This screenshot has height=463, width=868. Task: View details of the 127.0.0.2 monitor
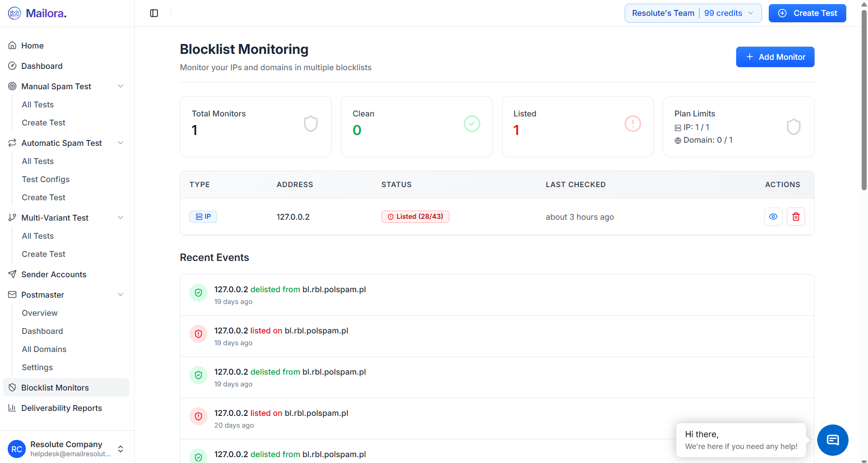pos(773,217)
